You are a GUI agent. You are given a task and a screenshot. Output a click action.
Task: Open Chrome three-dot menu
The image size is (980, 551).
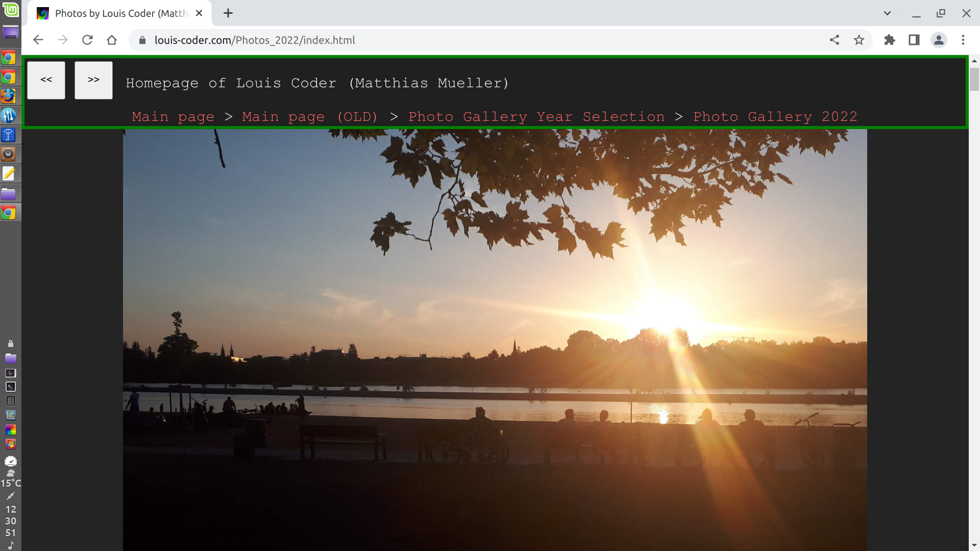click(x=963, y=40)
